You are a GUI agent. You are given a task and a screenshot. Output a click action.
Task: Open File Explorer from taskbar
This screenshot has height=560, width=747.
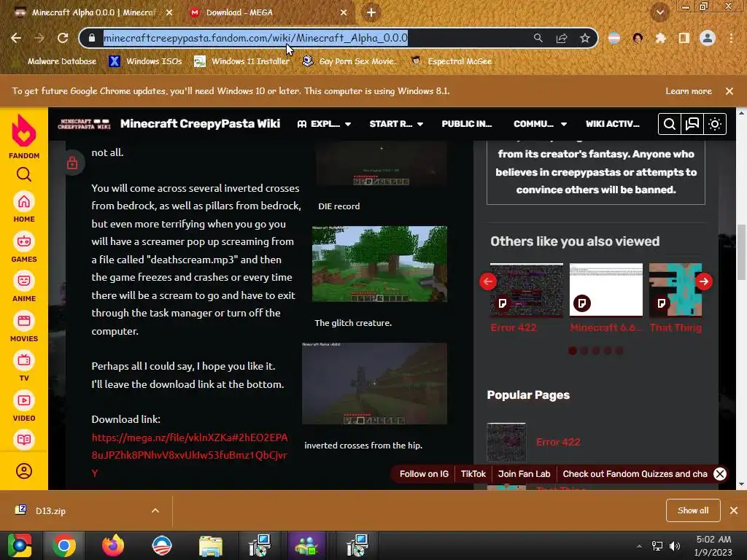coord(211,545)
